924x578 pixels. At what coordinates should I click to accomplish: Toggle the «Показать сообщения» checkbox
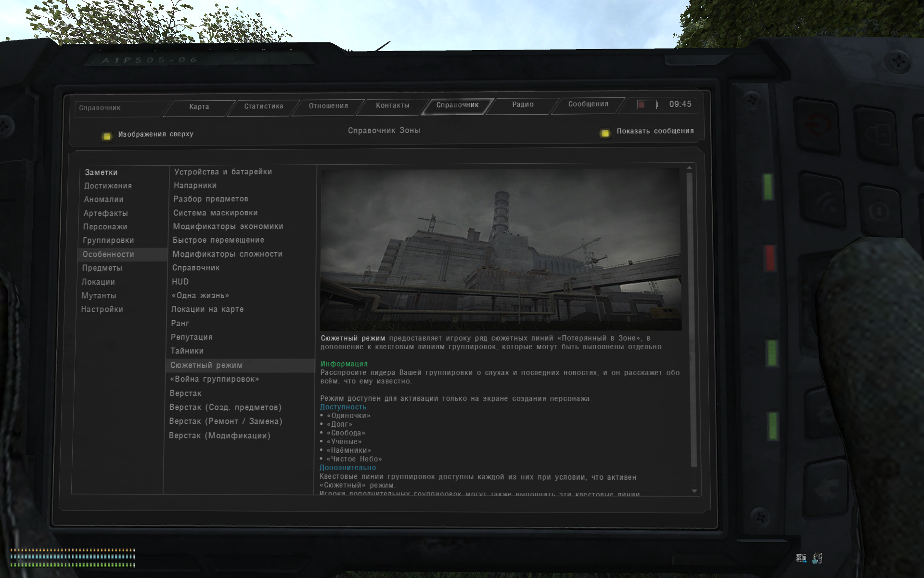coord(605,132)
